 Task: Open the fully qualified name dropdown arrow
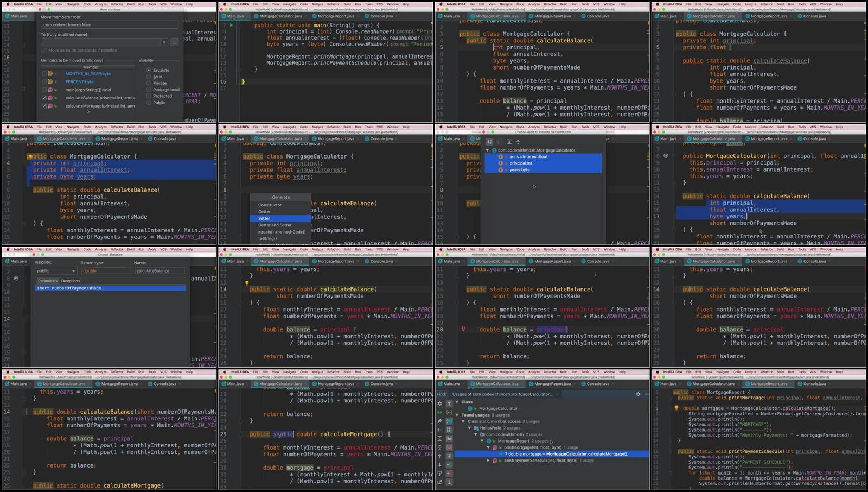tap(164, 42)
